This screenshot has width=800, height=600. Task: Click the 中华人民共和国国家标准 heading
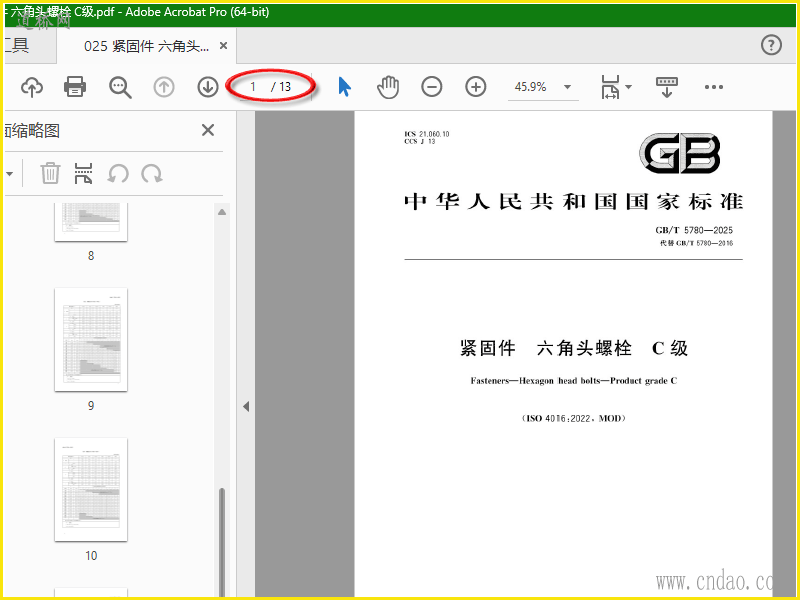click(573, 202)
